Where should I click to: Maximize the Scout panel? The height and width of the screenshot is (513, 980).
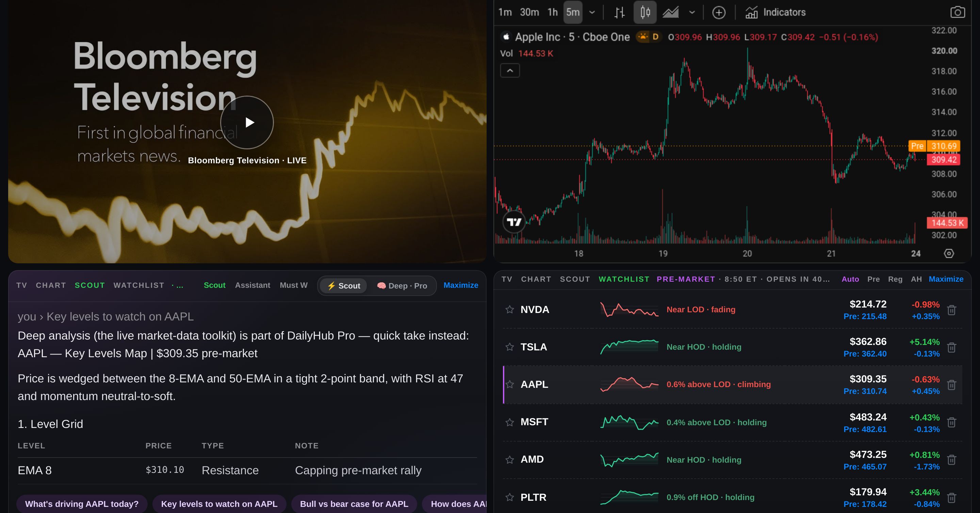point(461,285)
